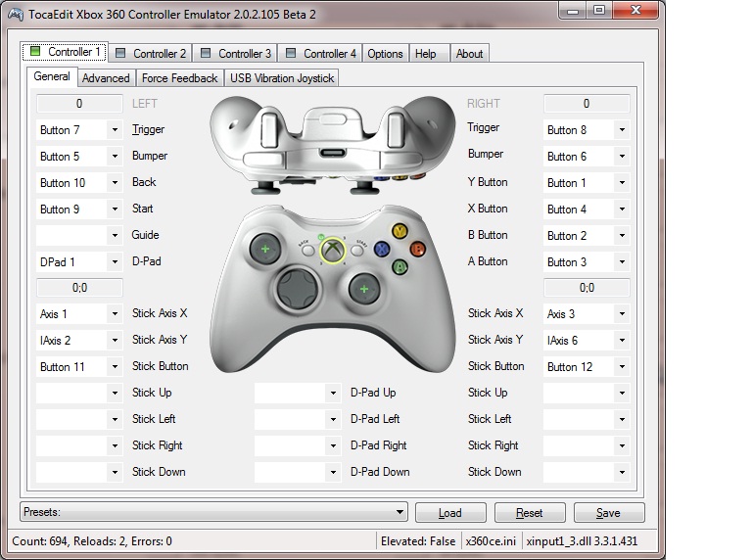This screenshot has height=560, width=752.
Task: Open the right Trigger dropdown showing Button 8
Action: click(x=587, y=130)
